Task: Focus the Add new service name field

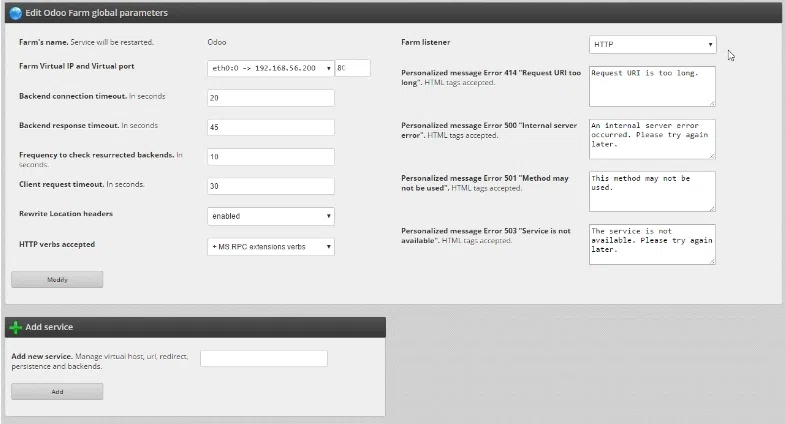Action: [x=264, y=358]
